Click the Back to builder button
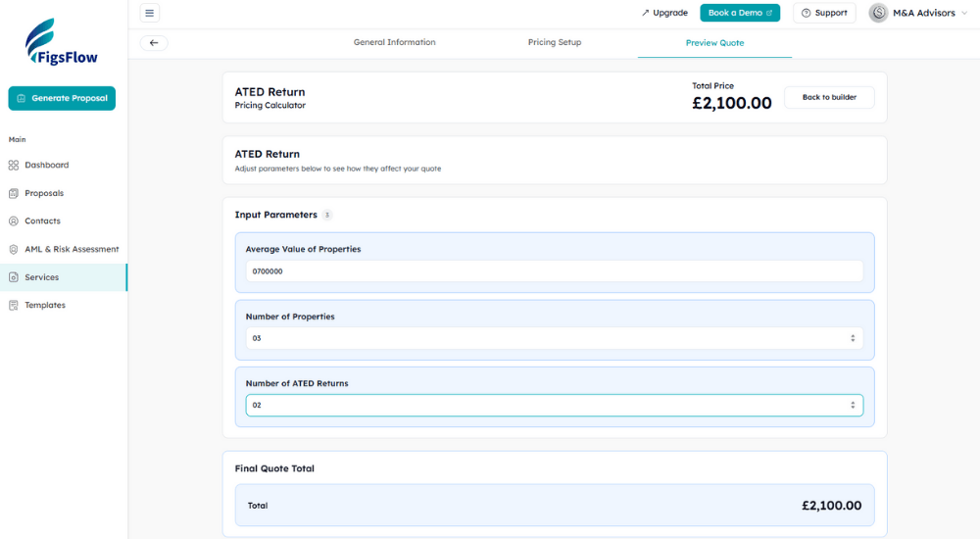The height and width of the screenshot is (539, 980). 829,98
